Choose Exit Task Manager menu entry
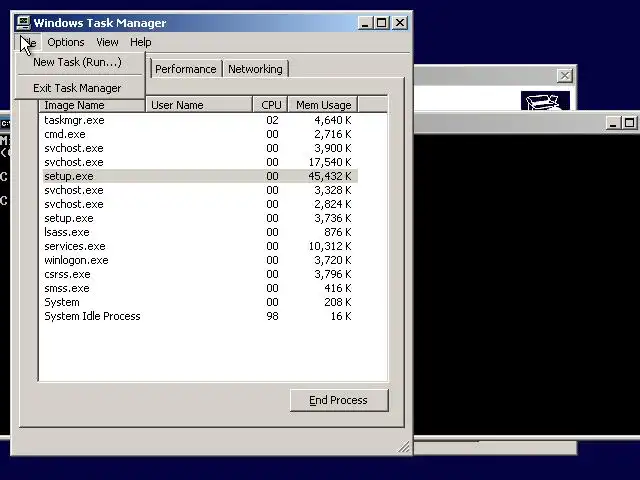Viewport: 640px width, 480px height. click(x=80, y=88)
